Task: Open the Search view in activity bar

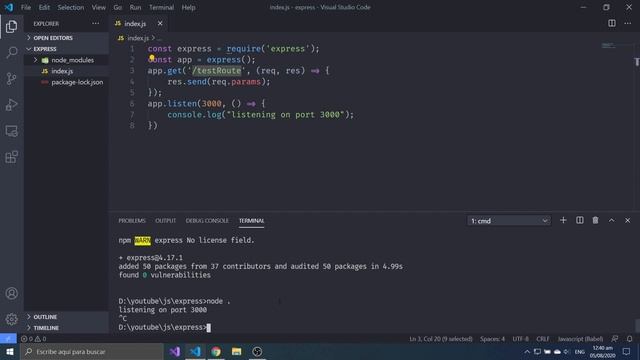Action: (11, 52)
